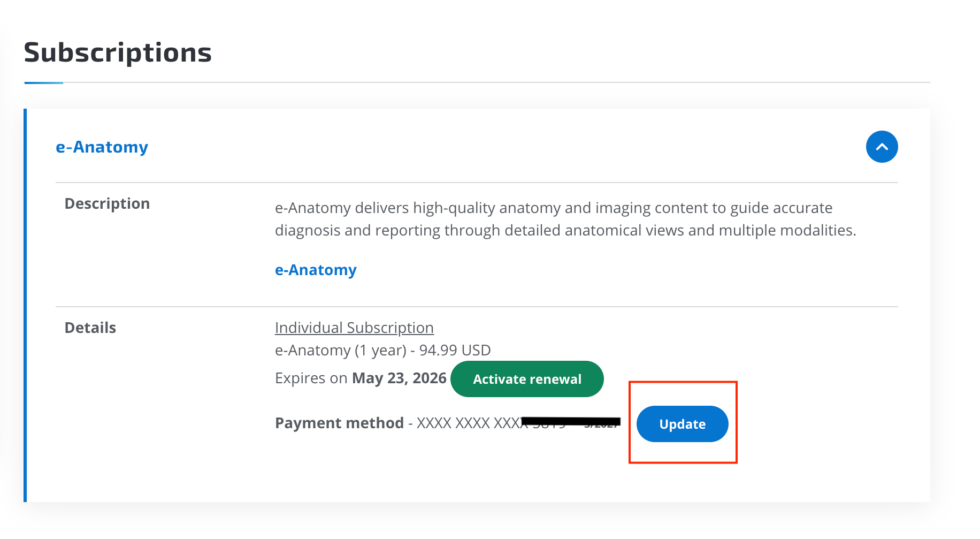Click the May 23, 2026 expiry date
The height and width of the screenshot is (539, 980).
tap(399, 378)
